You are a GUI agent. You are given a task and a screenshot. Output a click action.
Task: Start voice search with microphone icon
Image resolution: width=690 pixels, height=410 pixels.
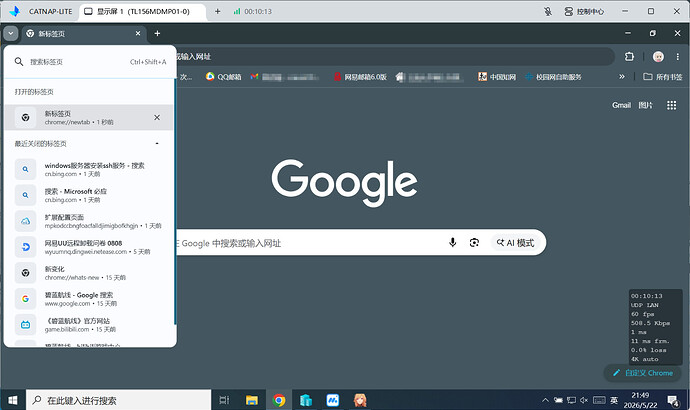tap(452, 242)
